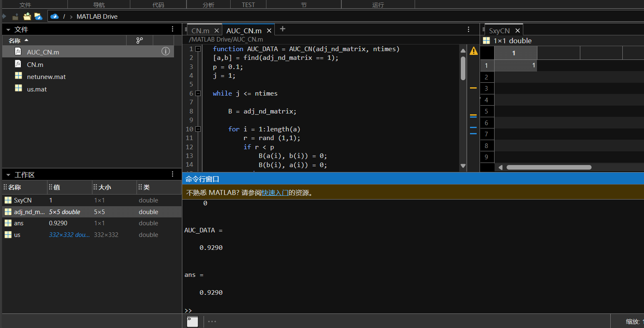Add a new editor tab
This screenshot has height=328, width=644.
click(x=283, y=29)
